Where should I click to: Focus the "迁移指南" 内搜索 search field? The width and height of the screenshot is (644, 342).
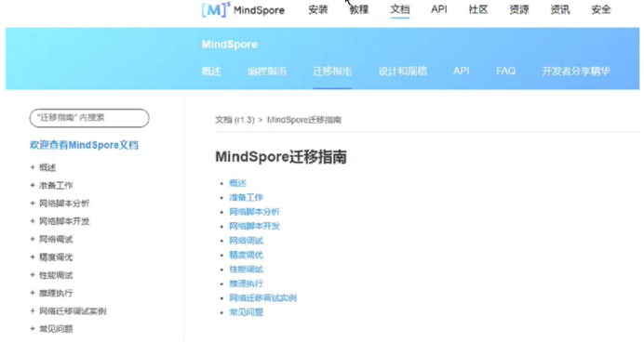coord(89,118)
